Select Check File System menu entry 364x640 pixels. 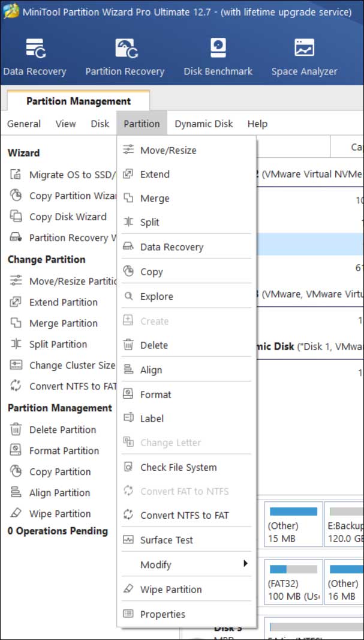(x=178, y=467)
